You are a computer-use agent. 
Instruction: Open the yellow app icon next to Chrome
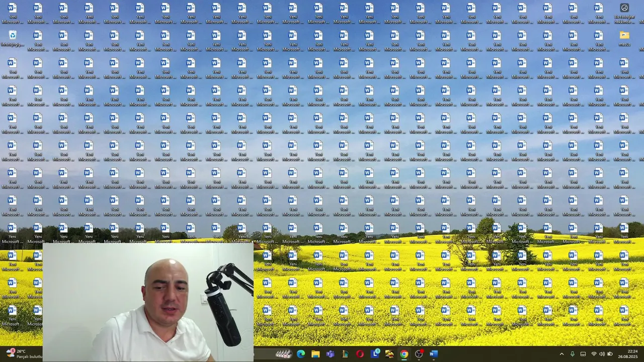coord(389,354)
